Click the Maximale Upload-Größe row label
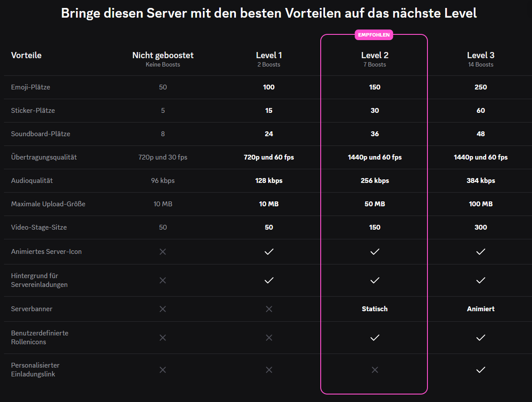The image size is (532, 402). (48, 204)
